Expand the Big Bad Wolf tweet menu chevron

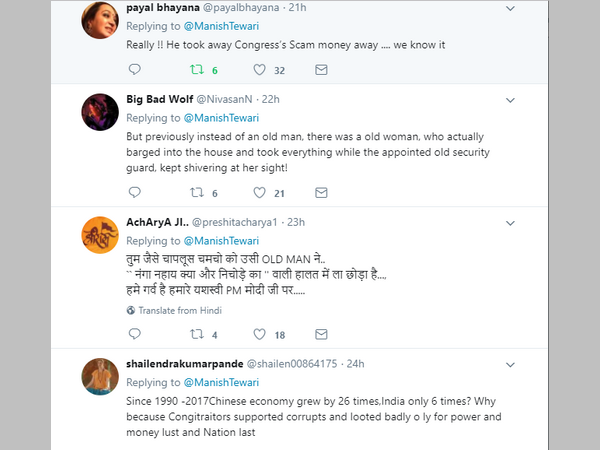[510, 99]
